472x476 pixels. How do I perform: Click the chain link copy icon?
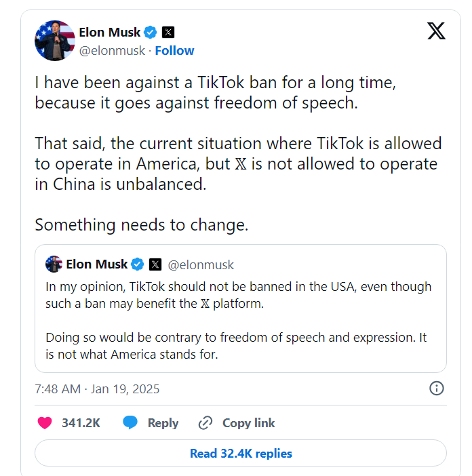point(205,423)
